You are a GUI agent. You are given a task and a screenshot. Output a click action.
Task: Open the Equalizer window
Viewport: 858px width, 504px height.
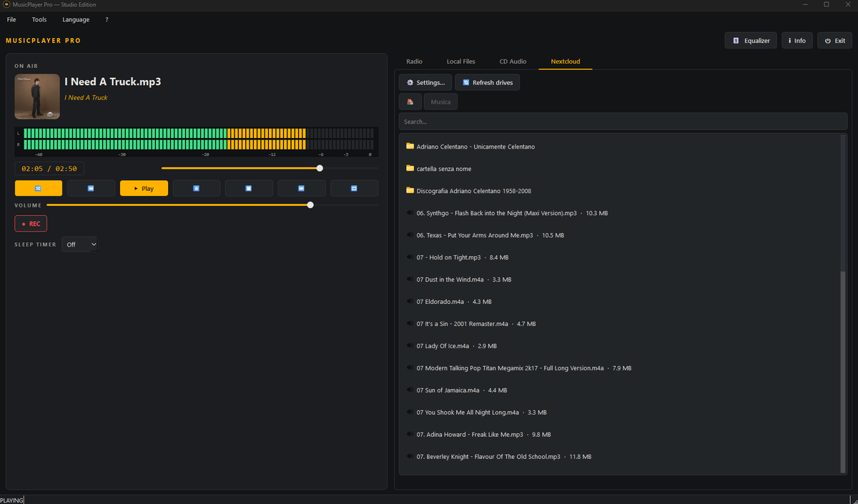(751, 41)
